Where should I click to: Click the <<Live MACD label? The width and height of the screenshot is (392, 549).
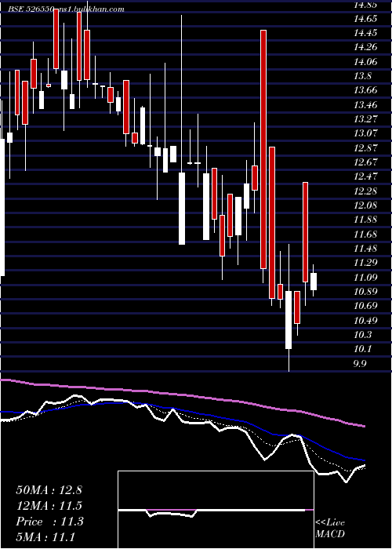tap(330, 529)
